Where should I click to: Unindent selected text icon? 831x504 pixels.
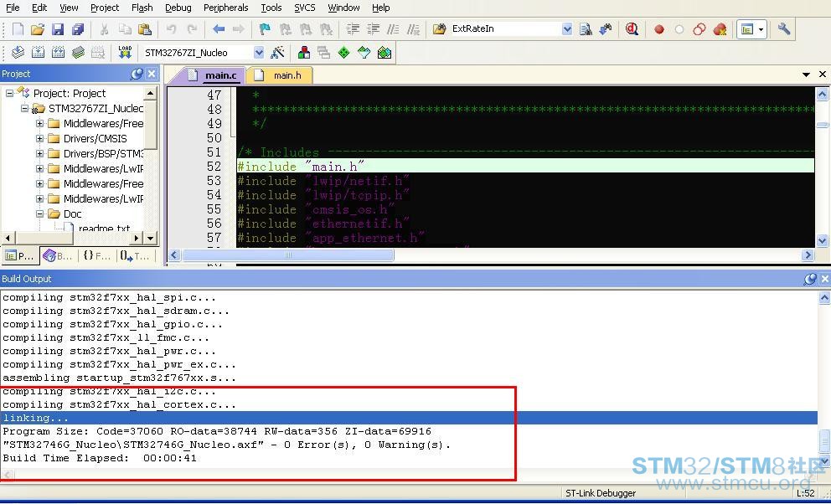pos(373,29)
